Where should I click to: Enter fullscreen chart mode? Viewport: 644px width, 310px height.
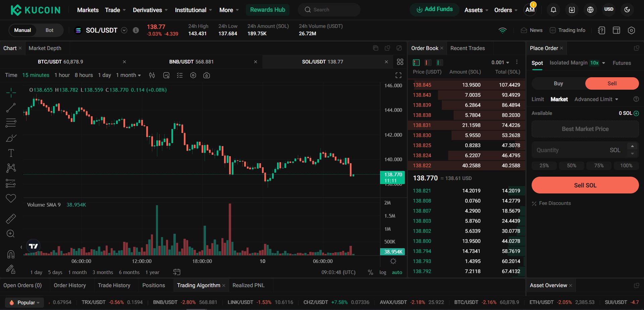click(x=398, y=75)
